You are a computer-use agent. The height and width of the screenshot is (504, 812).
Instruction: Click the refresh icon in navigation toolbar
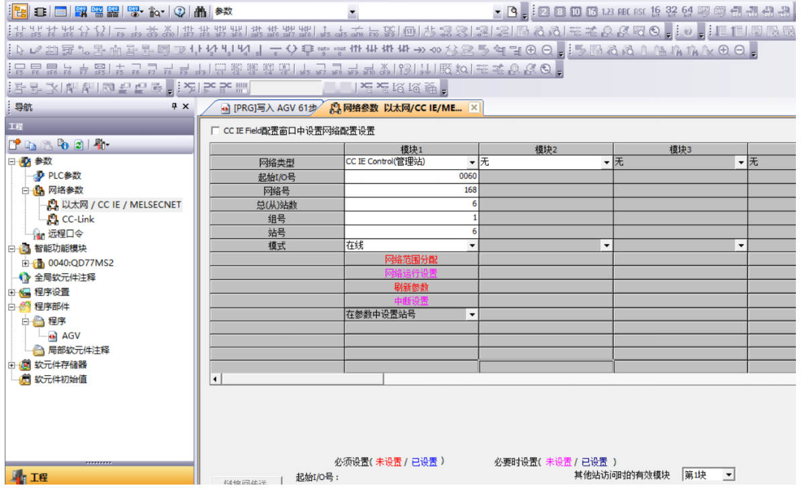coord(79,144)
